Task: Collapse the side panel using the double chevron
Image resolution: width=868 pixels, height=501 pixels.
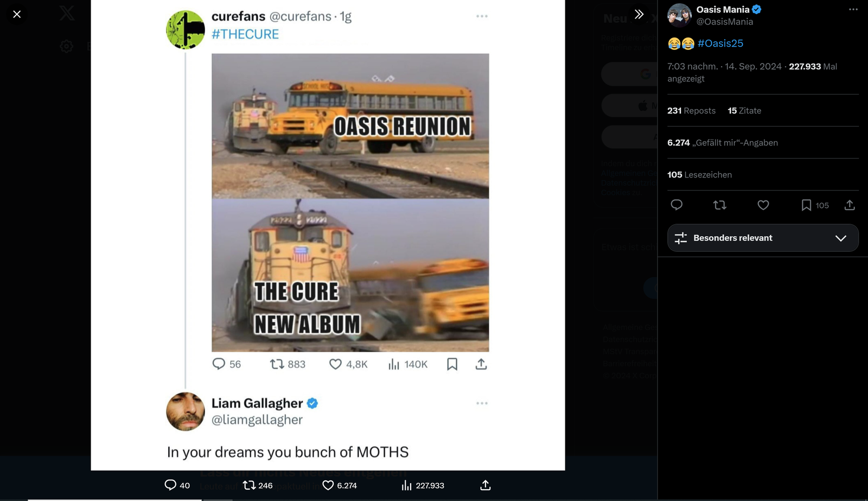Action: 639,14
